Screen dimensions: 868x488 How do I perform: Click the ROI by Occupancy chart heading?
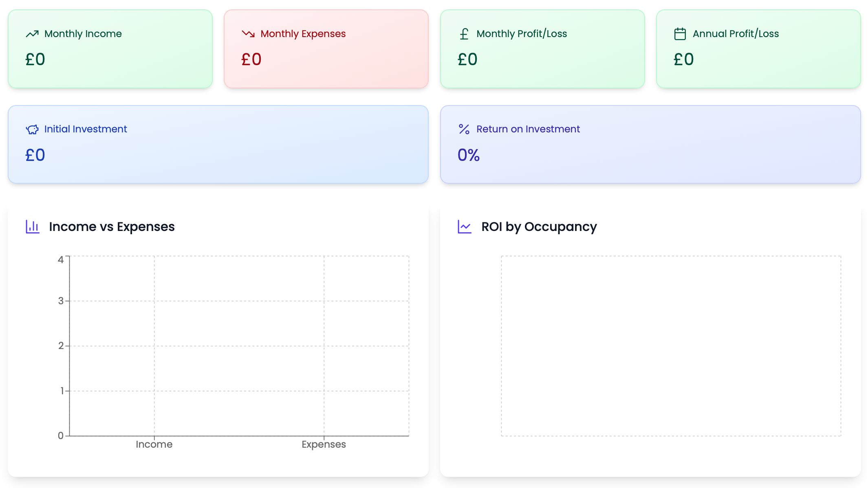[x=539, y=226]
